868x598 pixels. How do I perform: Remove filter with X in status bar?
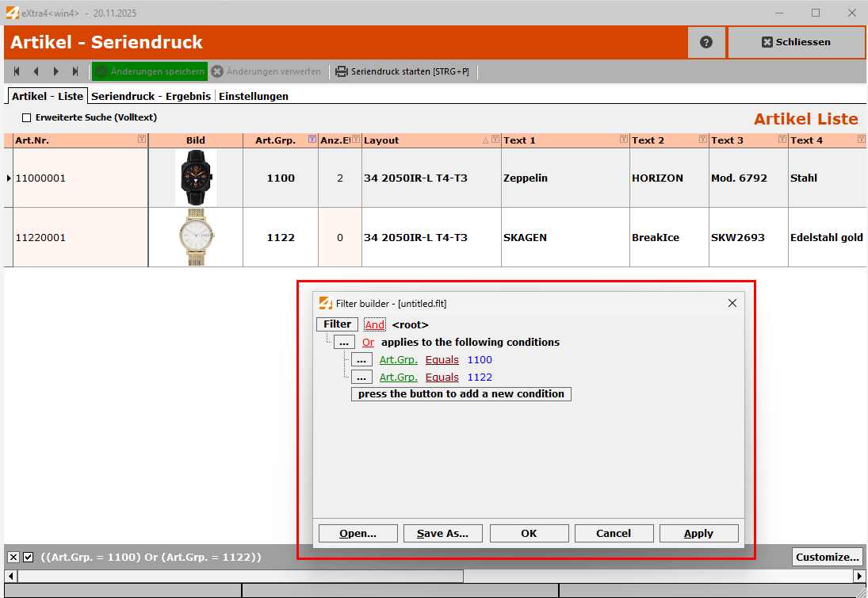[x=13, y=558]
